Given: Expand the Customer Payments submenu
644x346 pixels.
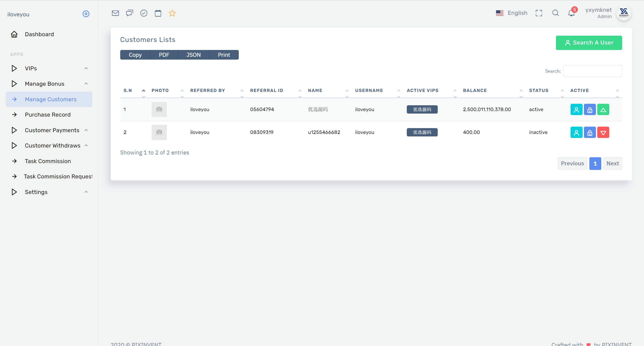Looking at the screenshot, I should [x=49, y=130].
